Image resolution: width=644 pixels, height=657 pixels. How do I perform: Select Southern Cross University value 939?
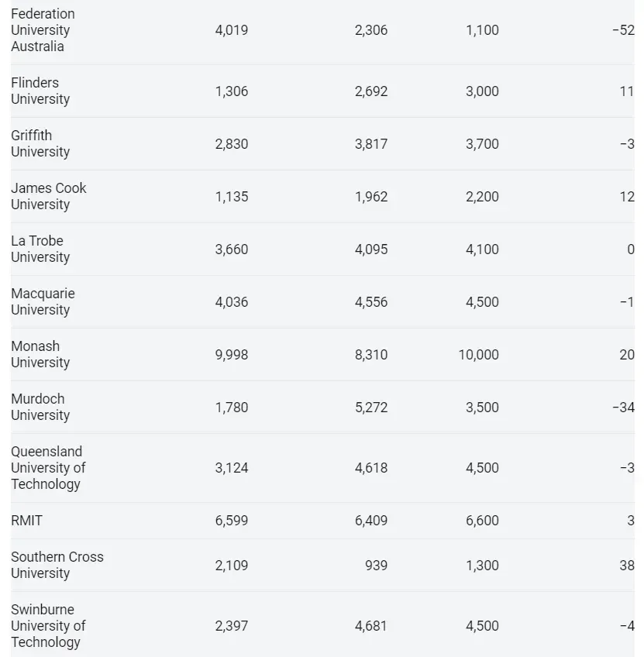[377, 566]
